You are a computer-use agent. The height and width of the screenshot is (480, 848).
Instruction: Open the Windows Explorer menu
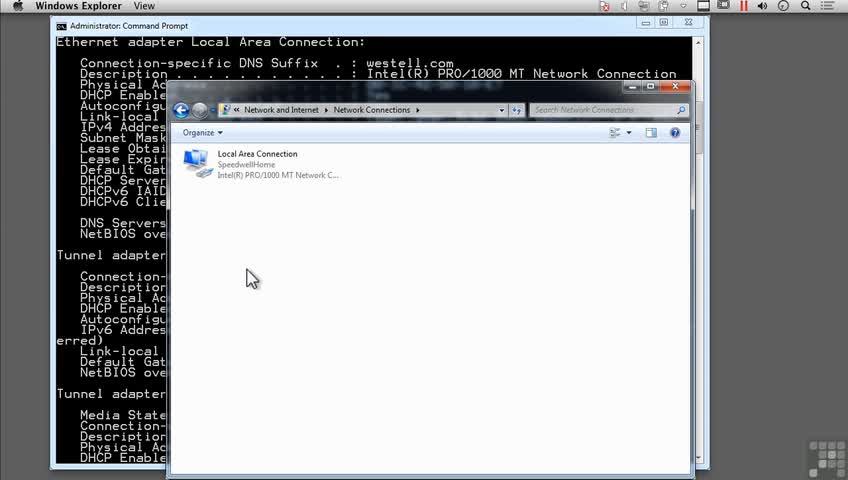pos(78,6)
